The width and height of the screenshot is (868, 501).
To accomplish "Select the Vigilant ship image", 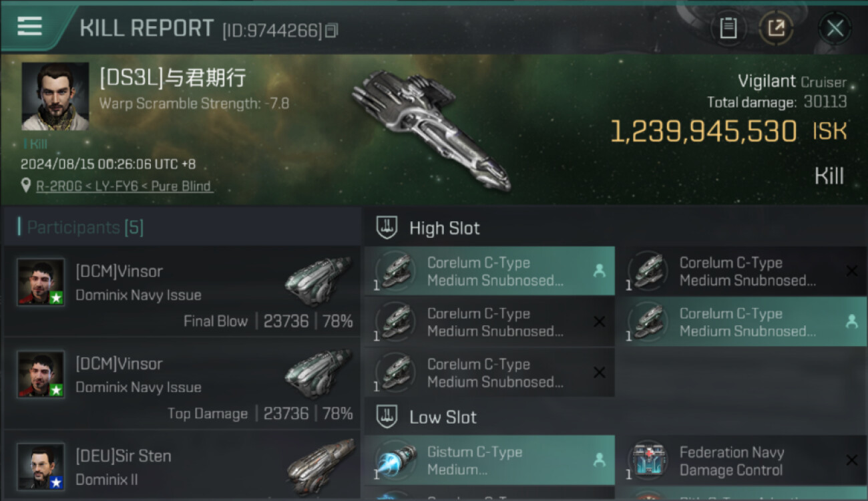I will [x=432, y=129].
